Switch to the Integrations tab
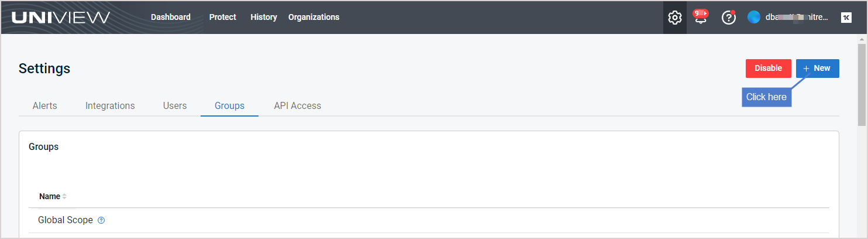Image resolution: width=868 pixels, height=239 pixels. (110, 105)
